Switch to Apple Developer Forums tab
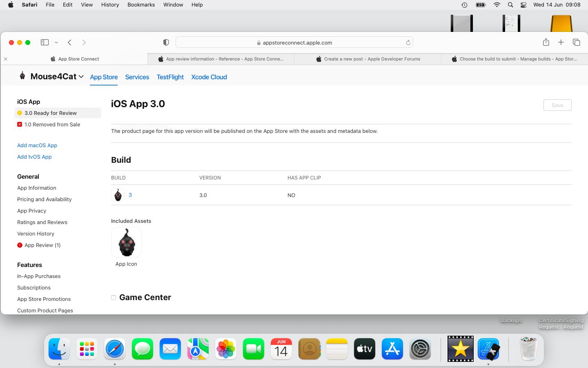The image size is (588, 368). [367, 59]
